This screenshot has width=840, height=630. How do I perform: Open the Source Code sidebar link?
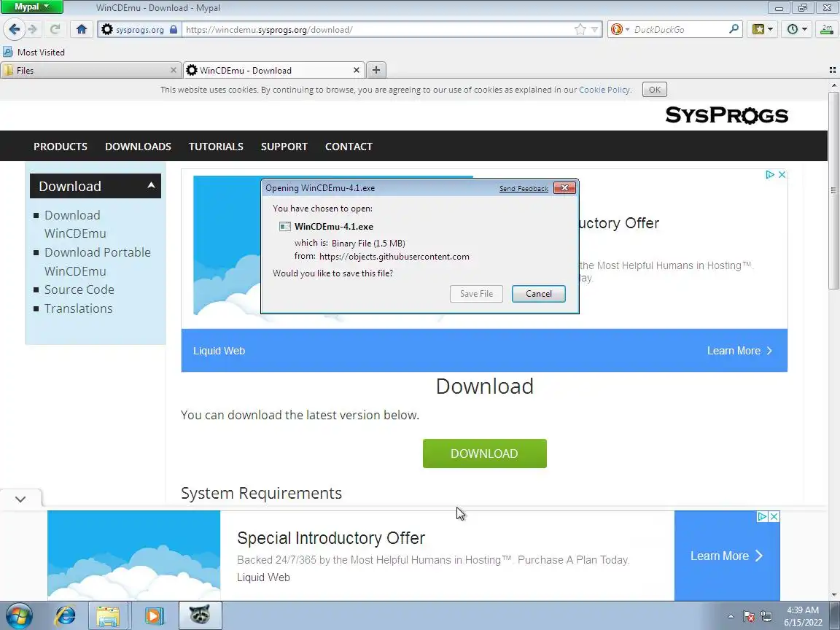click(79, 289)
